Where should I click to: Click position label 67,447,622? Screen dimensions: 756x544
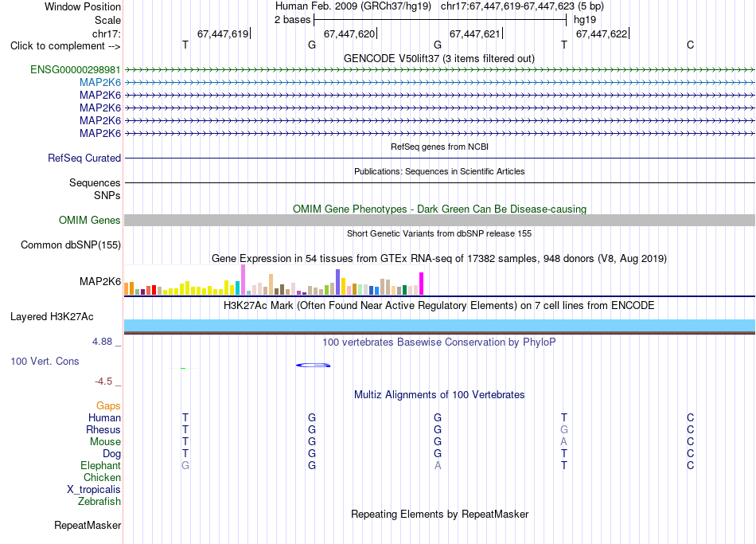pyautogui.click(x=602, y=33)
